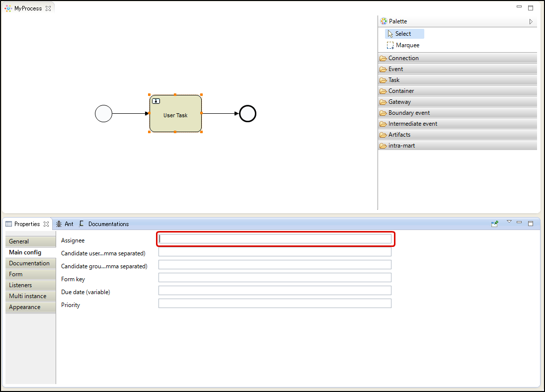Screen dimensions: 545x392
Task: Focus the Candidate groups input field
Action: tap(275, 264)
